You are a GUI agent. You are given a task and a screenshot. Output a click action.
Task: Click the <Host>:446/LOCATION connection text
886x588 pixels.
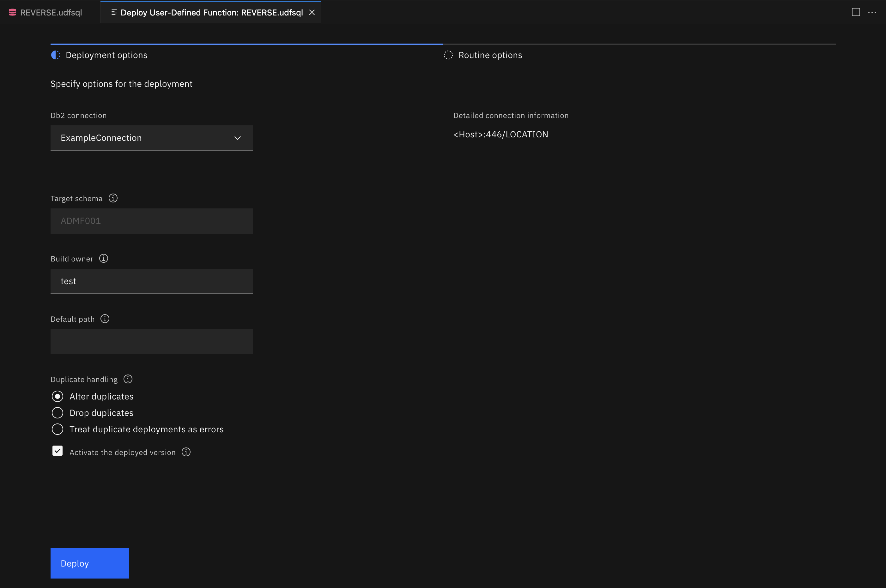(501, 134)
